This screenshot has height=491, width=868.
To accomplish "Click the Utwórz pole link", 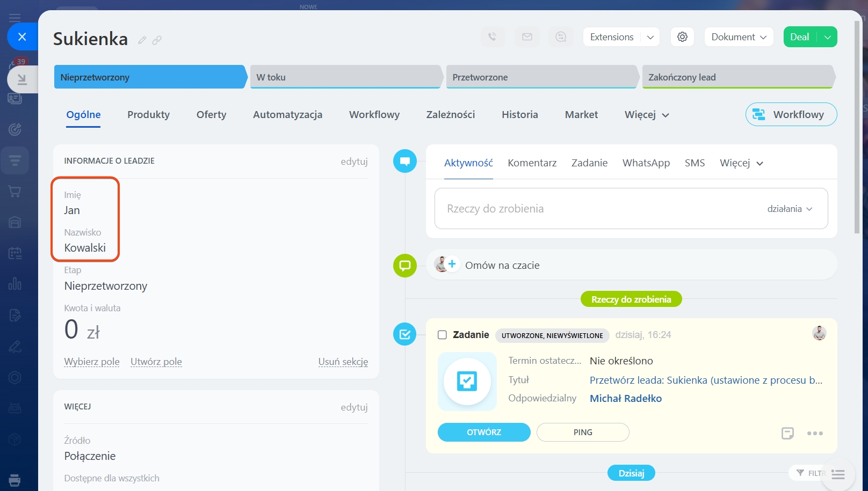I will click(x=156, y=362).
